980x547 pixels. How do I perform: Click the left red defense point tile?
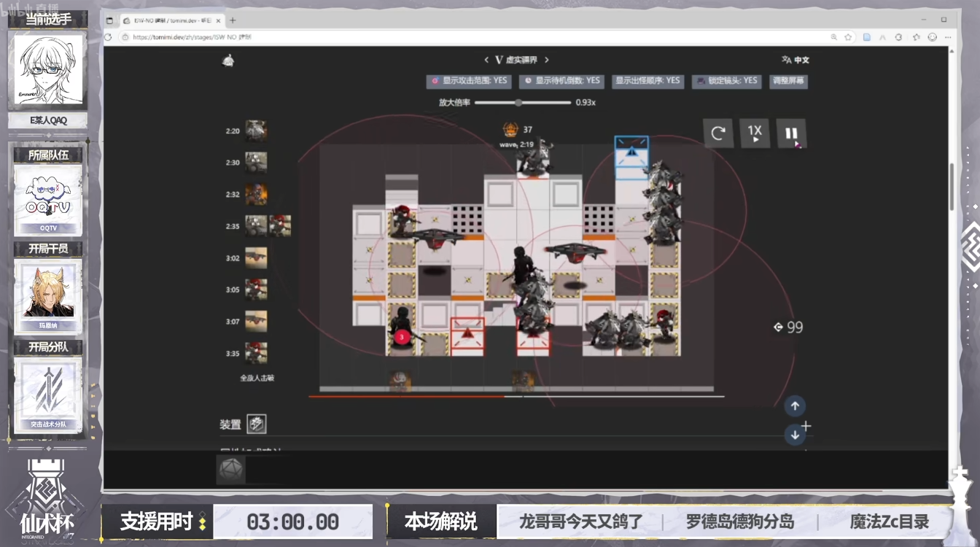point(467,337)
